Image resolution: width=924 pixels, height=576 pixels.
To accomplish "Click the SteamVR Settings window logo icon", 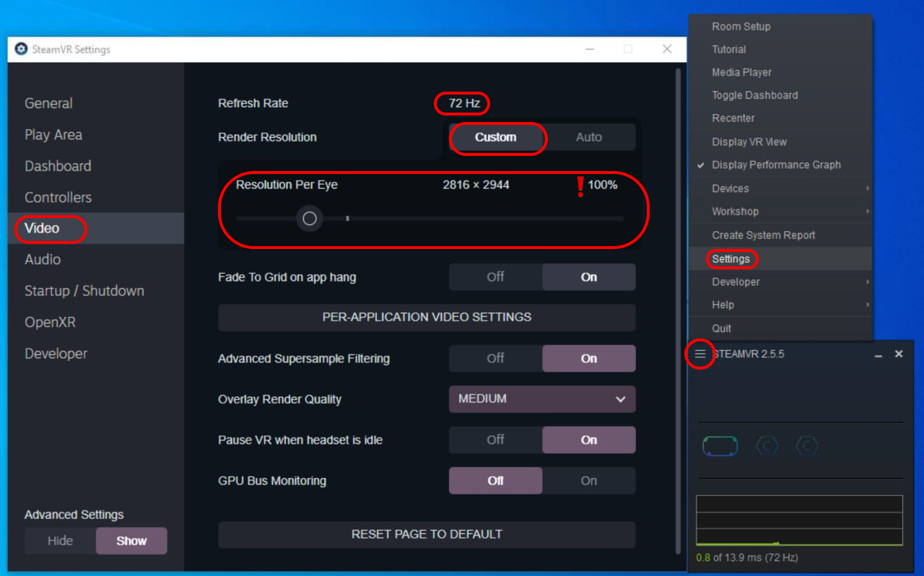I will 21,49.
